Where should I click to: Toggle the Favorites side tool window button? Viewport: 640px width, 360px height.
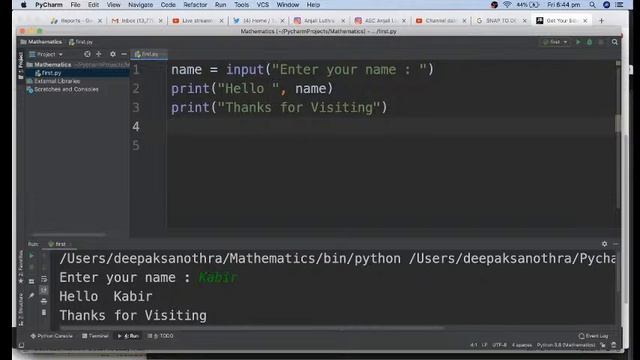coord(21,266)
